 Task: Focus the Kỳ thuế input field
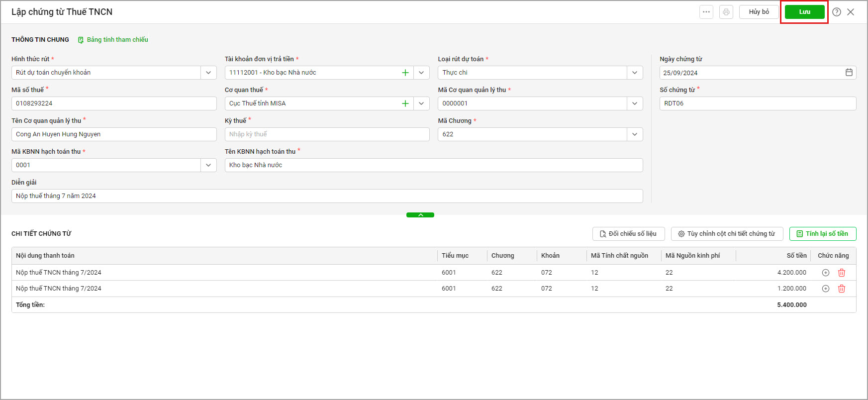coord(327,134)
